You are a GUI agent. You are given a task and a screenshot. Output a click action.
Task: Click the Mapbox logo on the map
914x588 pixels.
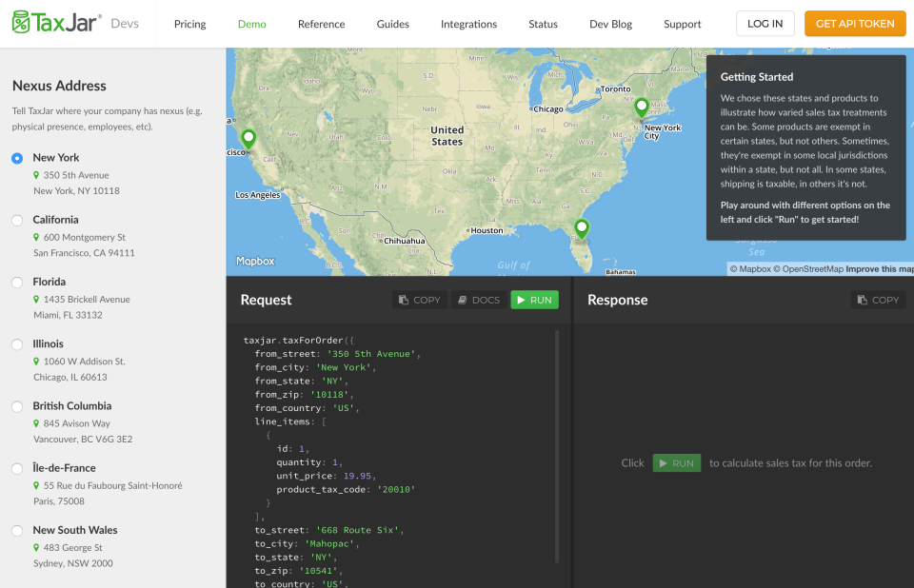tap(255, 261)
